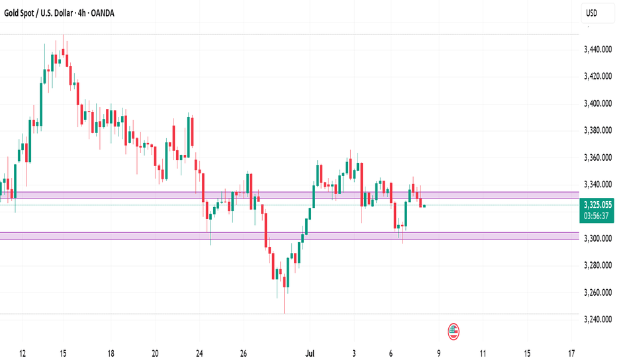Select the dotted high line at chart top
The width and height of the screenshot is (617, 364).
pos(289,34)
